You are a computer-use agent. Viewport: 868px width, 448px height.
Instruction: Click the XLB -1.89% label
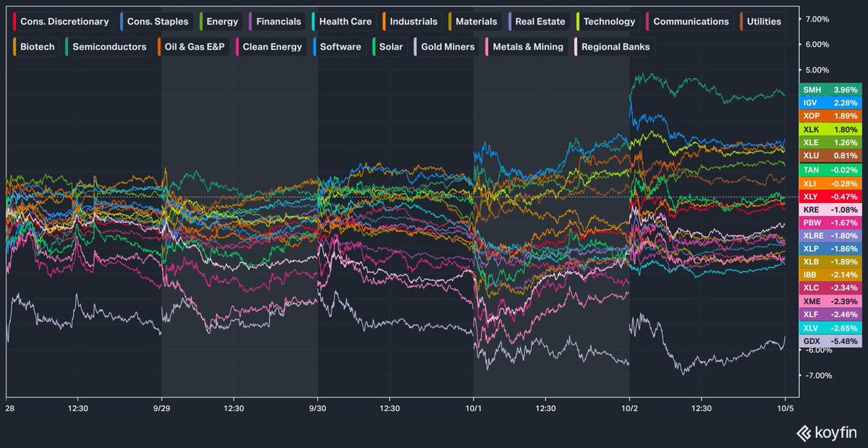coord(830,262)
